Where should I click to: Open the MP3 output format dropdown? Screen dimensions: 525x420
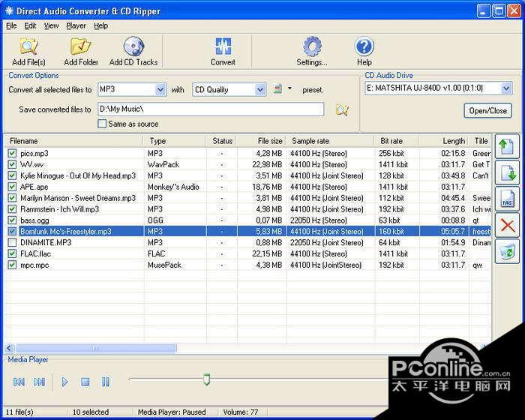[160, 89]
